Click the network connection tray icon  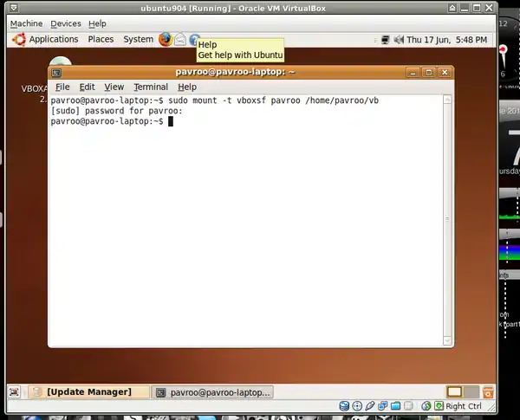(385, 39)
